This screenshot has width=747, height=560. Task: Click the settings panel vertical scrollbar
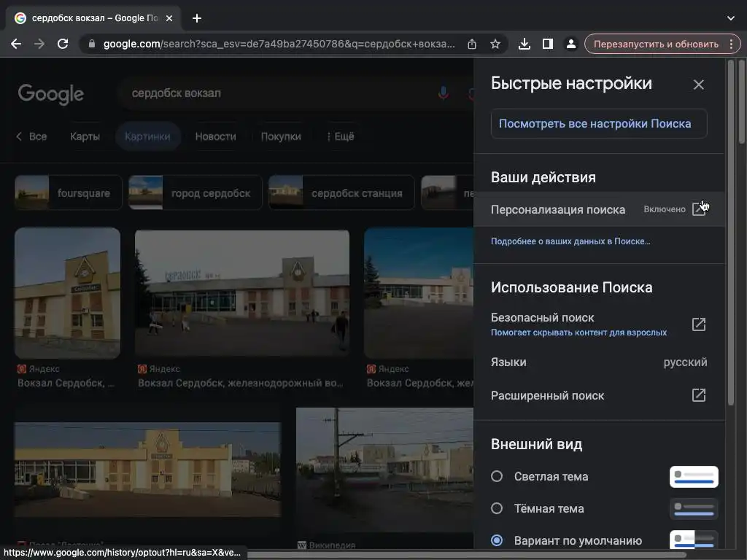tap(731, 233)
